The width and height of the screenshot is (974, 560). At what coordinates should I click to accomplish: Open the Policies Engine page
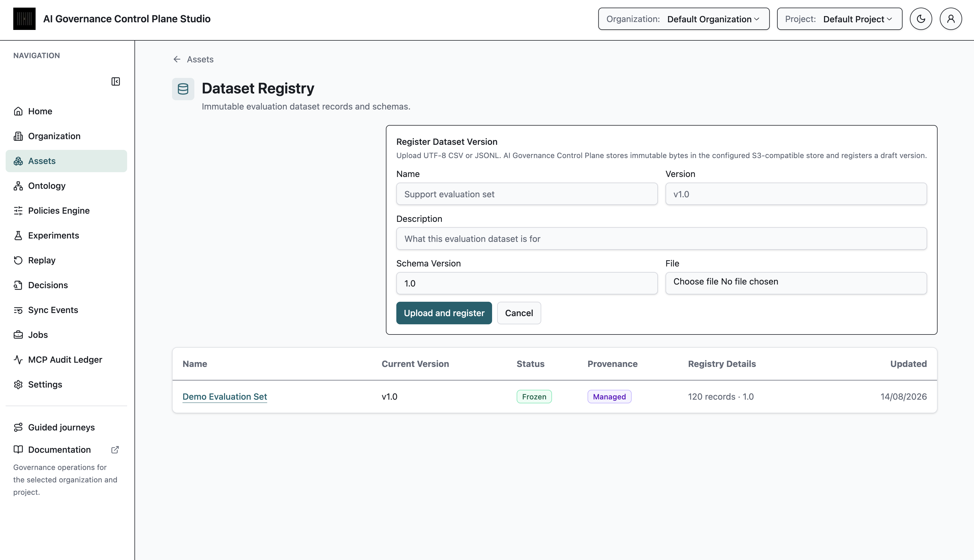[x=66, y=211]
